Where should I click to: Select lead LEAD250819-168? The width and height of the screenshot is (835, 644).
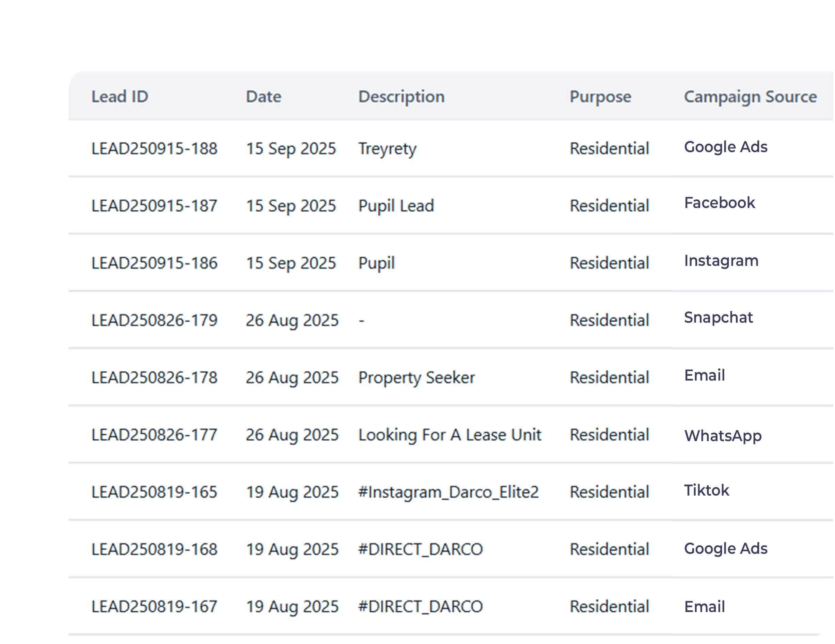coord(154,550)
